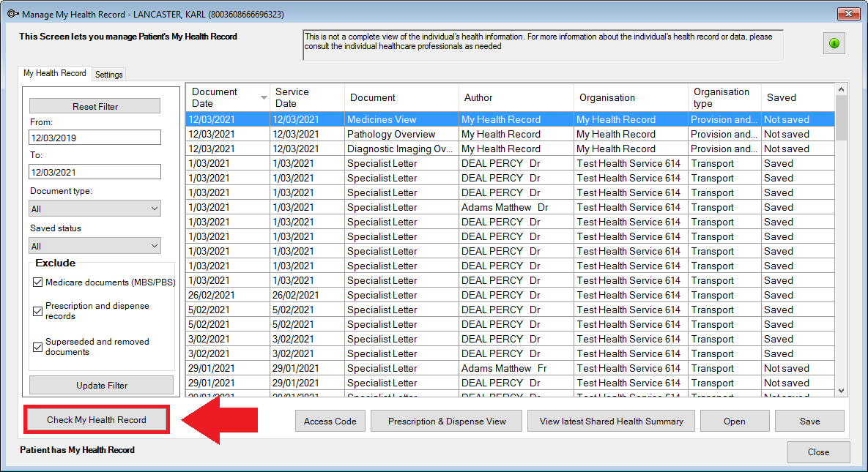Switch to the Settings tab
This screenshot has width=868, height=472.
pos(109,74)
